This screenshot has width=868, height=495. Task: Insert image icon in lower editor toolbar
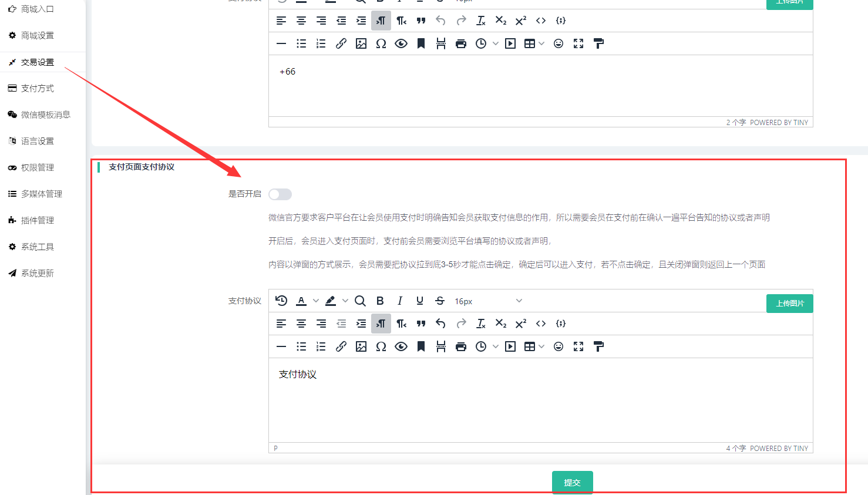point(361,346)
